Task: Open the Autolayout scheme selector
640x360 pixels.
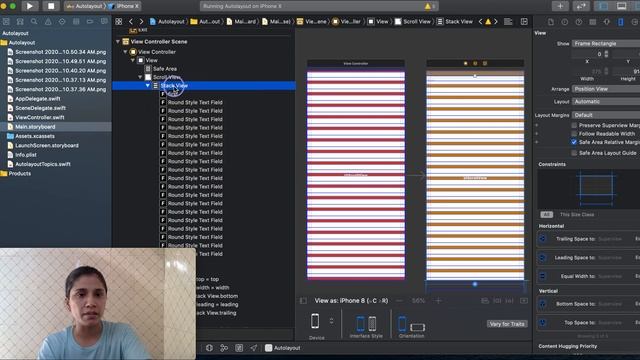Action: click(84, 6)
